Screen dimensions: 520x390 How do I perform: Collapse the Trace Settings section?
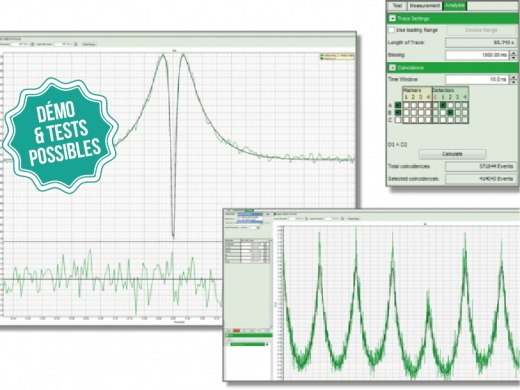click(392, 18)
